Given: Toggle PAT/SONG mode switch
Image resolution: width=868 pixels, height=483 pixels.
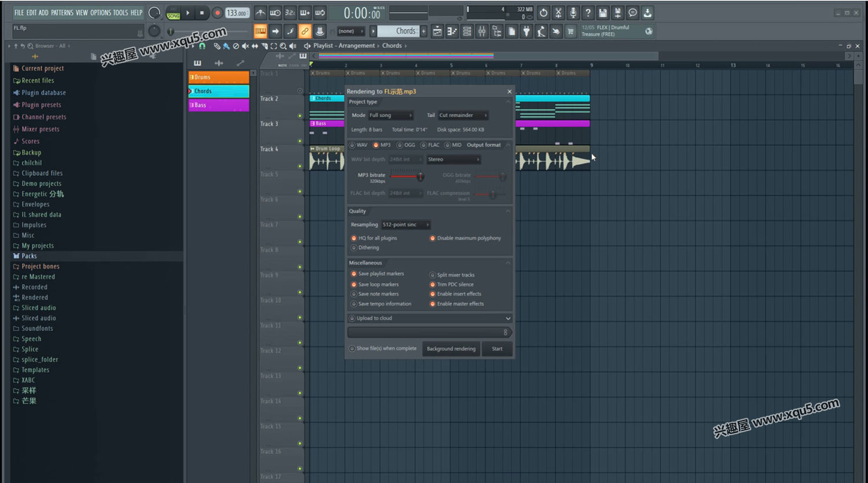Looking at the screenshot, I should pos(173,13).
